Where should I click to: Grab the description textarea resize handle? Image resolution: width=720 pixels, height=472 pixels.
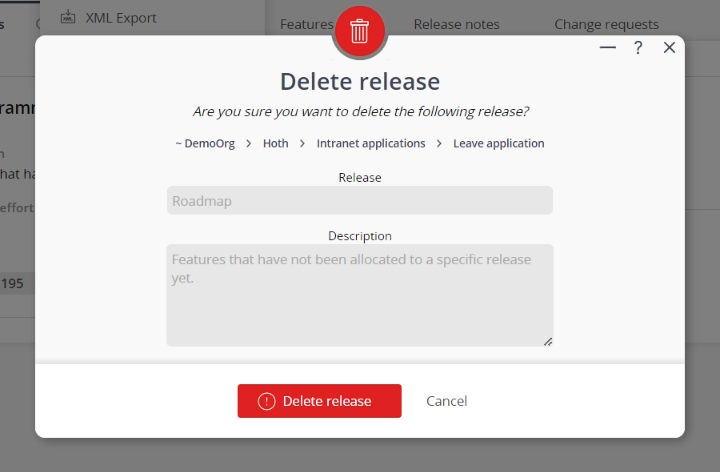pyautogui.click(x=548, y=342)
